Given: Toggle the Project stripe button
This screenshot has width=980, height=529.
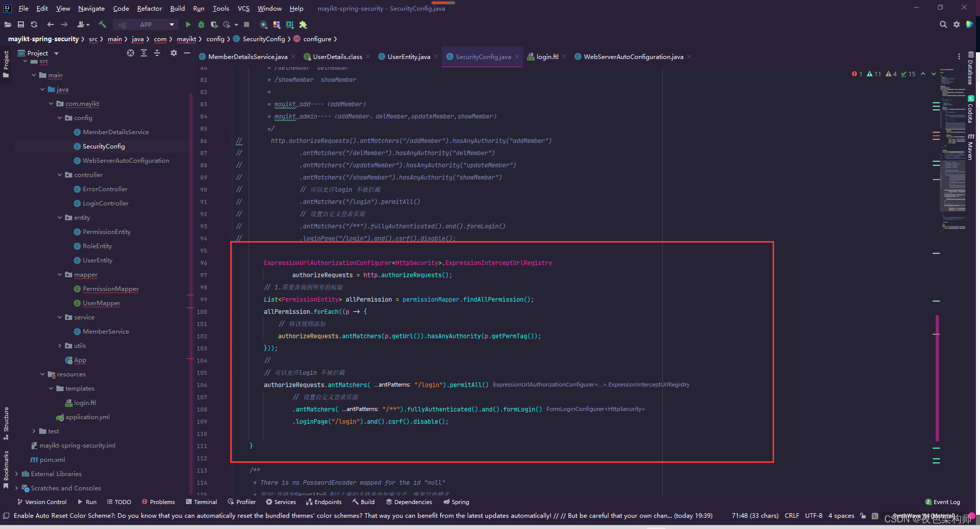Looking at the screenshot, I should click(6, 64).
